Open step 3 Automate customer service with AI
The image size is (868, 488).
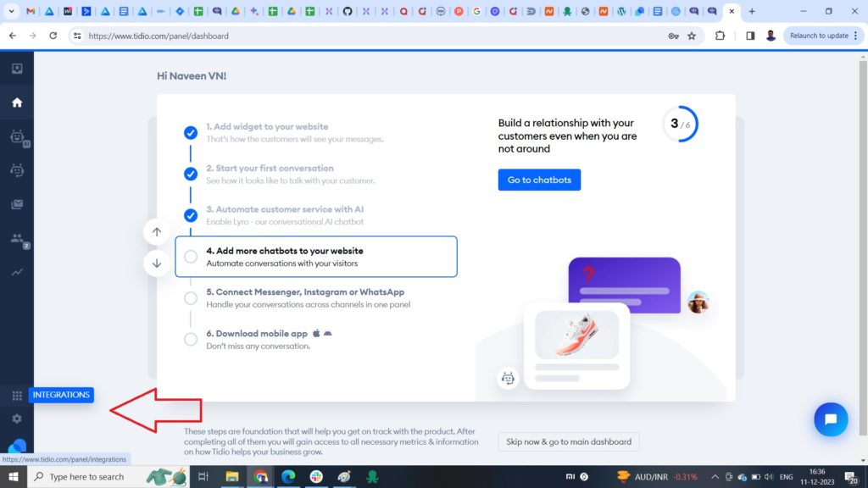tap(285, 209)
